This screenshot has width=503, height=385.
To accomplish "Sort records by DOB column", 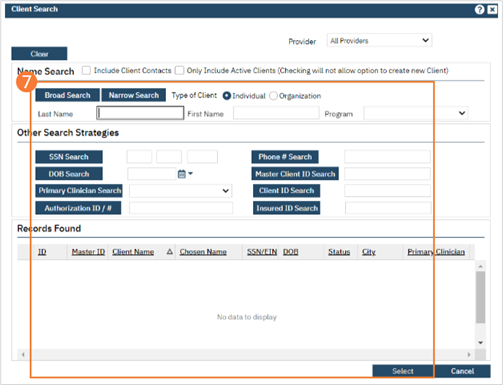I will (x=291, y=252).
